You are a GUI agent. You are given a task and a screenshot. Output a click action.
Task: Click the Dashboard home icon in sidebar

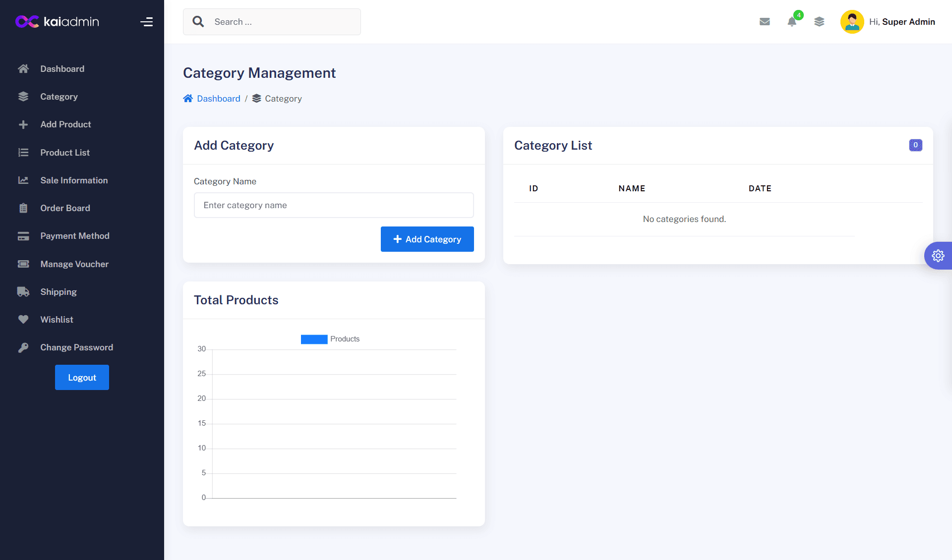tap(23, 69)
